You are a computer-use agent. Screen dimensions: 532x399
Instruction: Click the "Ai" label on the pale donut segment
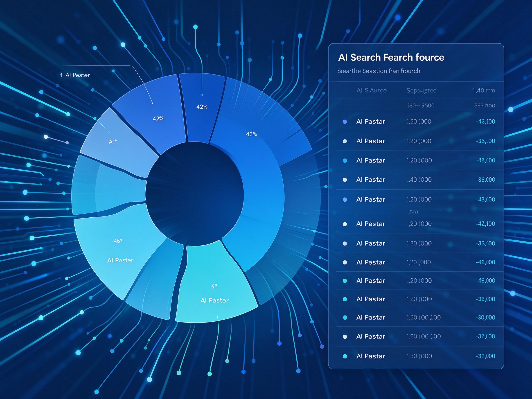click(x=113, y=142)
